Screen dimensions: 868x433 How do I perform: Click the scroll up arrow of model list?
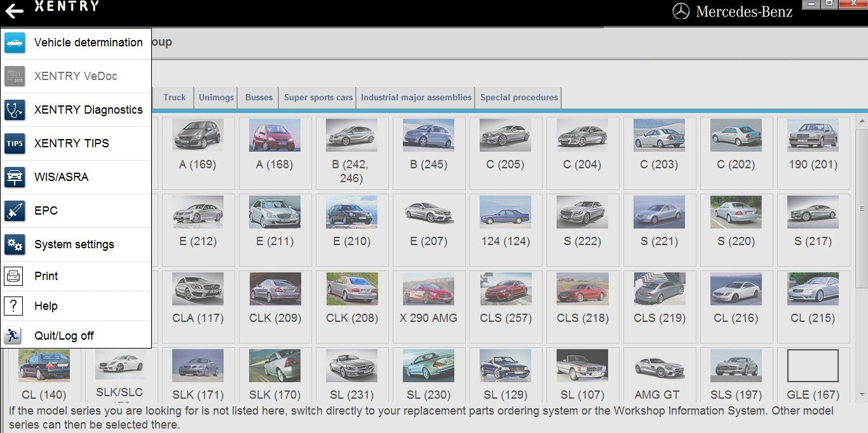[x=862, y=121]
